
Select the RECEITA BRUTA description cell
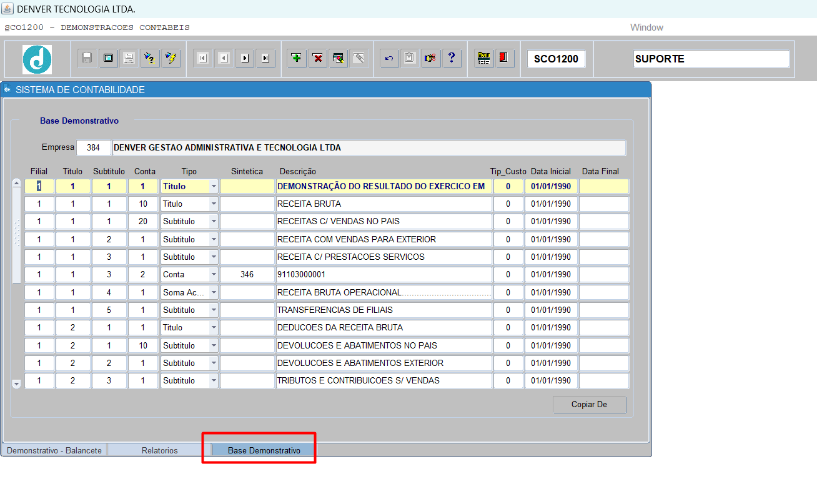(x=384, y=204)
